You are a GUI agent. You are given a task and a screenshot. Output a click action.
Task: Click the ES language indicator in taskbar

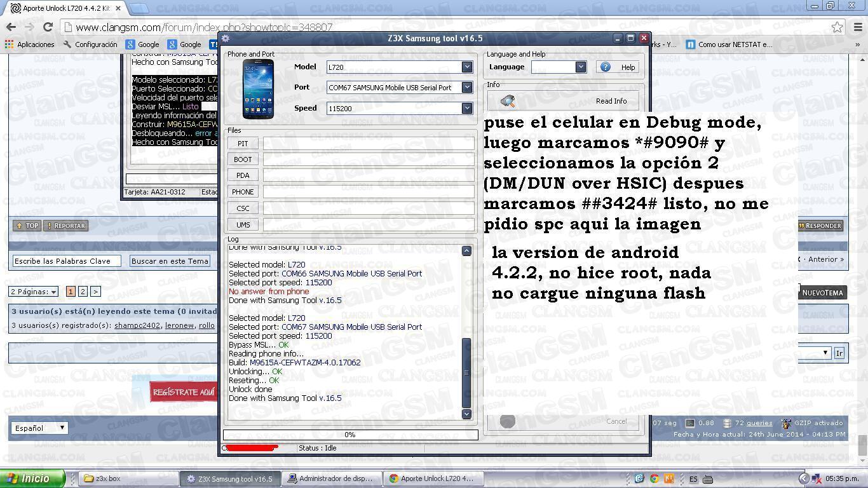pos(694,478)
